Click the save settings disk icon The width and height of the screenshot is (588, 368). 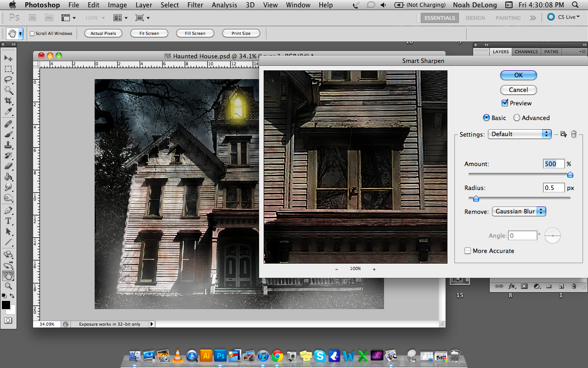(x=563, y=134)
